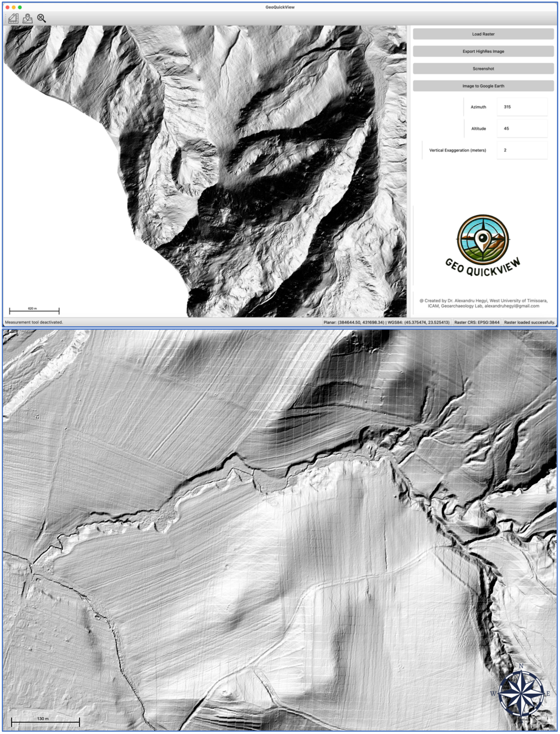
Task: Click the green fullscreen window button
Action: click(x=20, y=7)
